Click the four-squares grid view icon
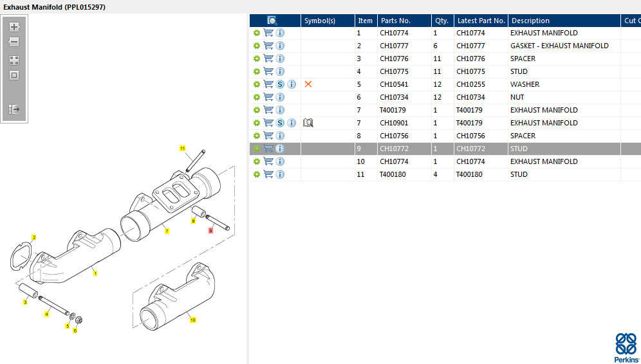 point(14,60)
